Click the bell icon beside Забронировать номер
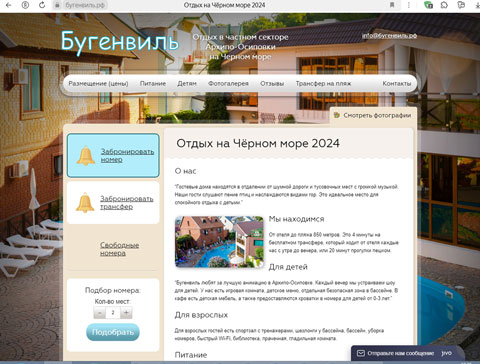The height and width of the screenshot is (364, 480). click(86, 156)
